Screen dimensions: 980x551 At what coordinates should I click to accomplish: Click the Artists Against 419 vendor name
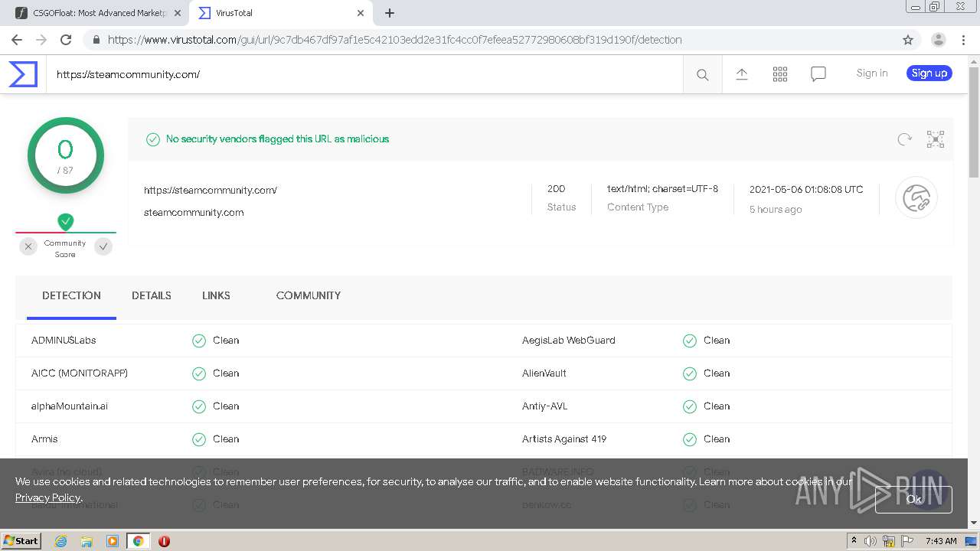564,439
